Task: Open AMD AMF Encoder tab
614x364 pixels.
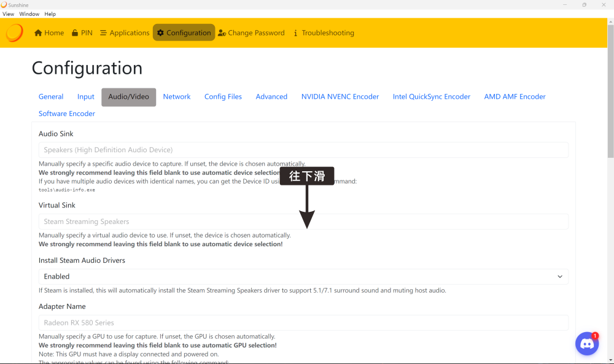Action: coord(515,96)
